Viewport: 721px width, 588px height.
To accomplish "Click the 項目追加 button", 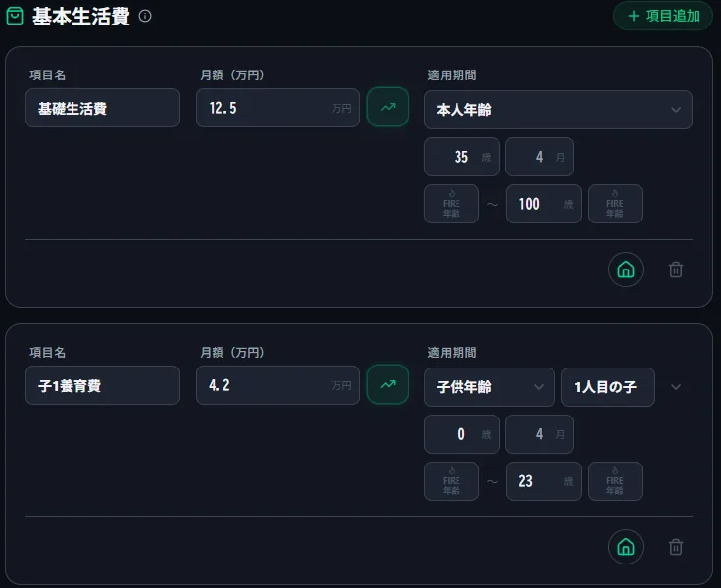I will click(x=662, y=16).
